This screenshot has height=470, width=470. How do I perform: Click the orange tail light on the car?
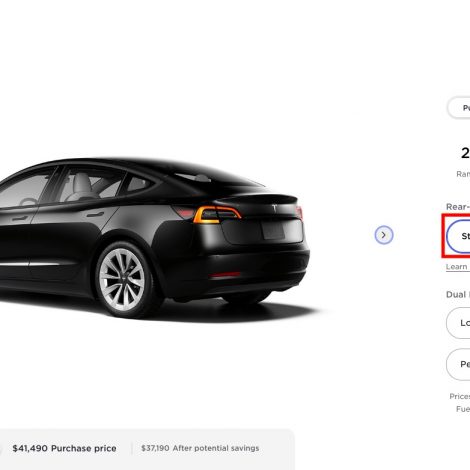coord(217,215)
